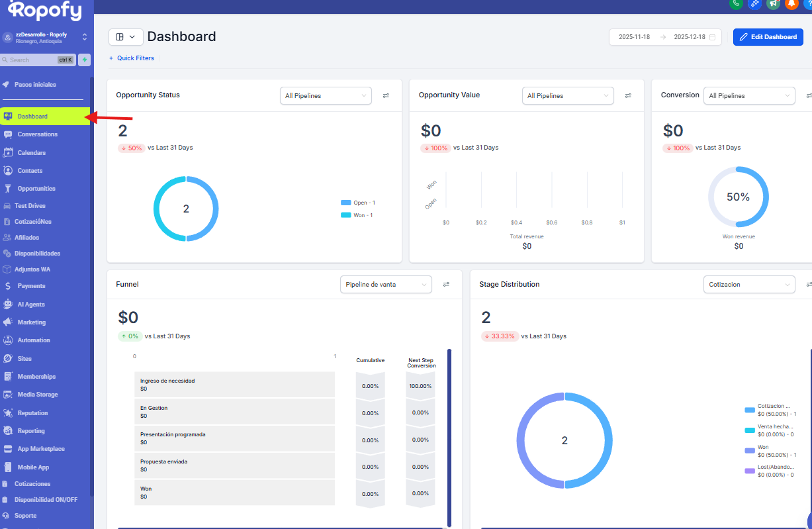The width and height of the screenshot is (812, 529).
Task: Open Conversations in the sidebar
Action: [37, 134]
